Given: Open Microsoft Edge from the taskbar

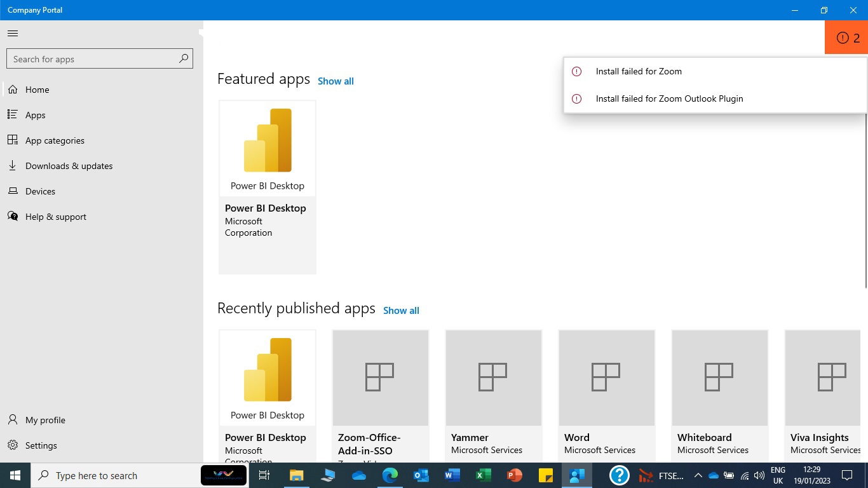Looking at the screenshot, I should [390, 475].
